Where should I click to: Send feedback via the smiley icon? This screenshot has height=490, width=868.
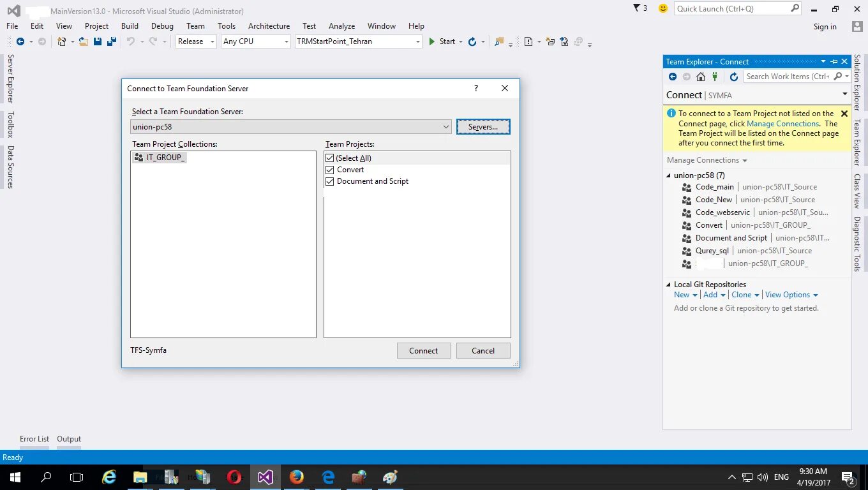click(663, 8)
